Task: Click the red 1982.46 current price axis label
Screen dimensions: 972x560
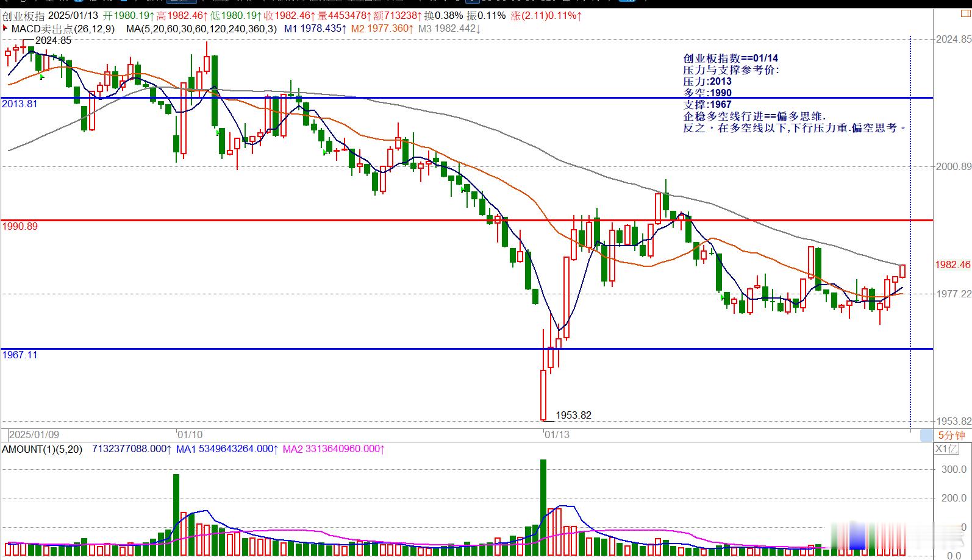Action: 952,264
